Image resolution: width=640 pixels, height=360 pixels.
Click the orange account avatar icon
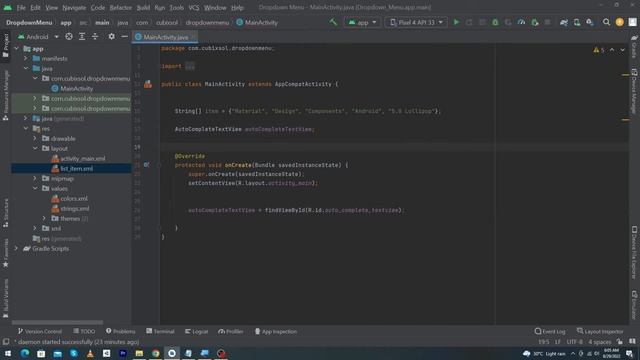click(x=620, y=22)
